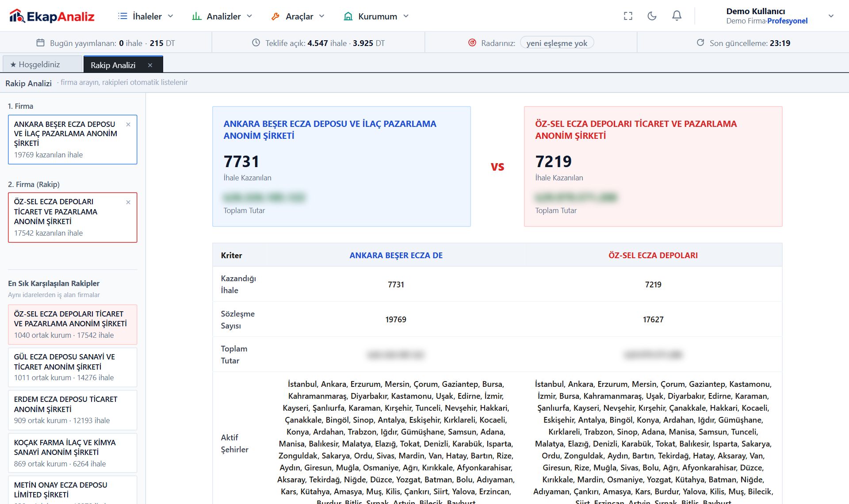
Task: Select rival METİN ONAY ECZA DEPOSU
Action: [73, 490]
